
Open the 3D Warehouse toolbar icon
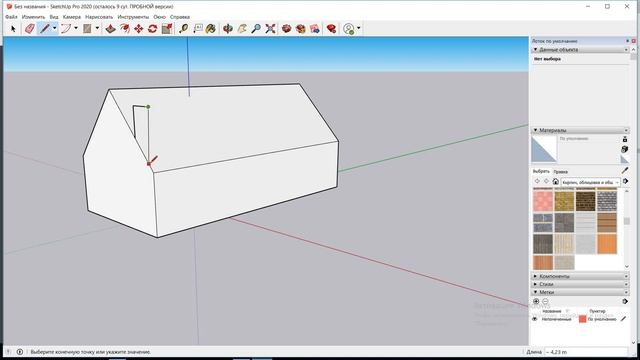point(287,29)
